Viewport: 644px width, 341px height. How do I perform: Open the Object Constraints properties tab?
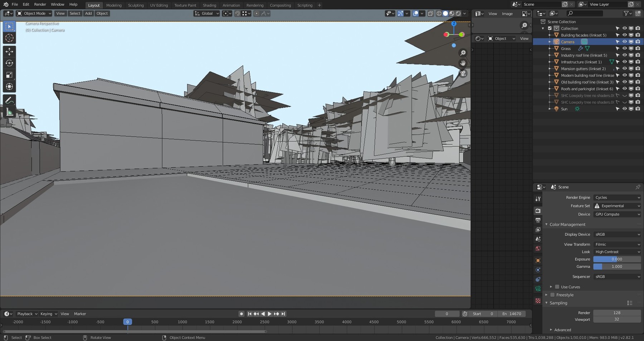coord(538,279)
